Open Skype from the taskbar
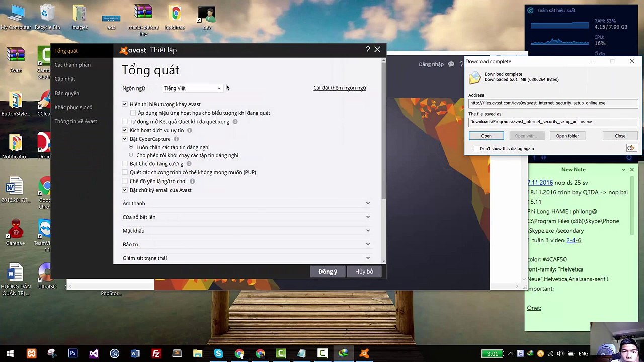 (218, 353)
